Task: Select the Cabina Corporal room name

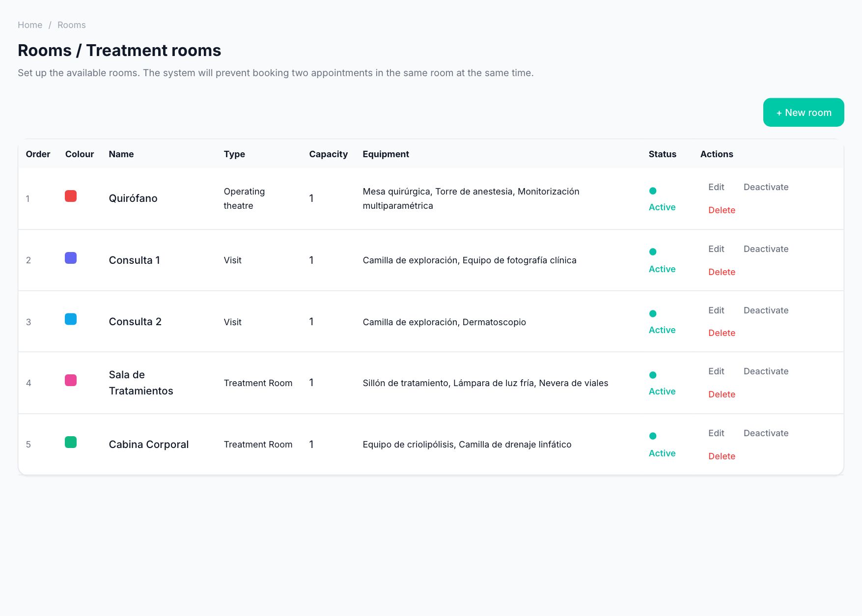Action: pyautogui.click(x=149, y=445)
